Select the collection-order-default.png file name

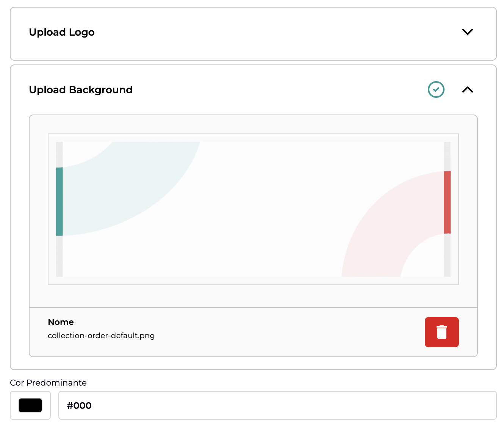pos(101,336)
